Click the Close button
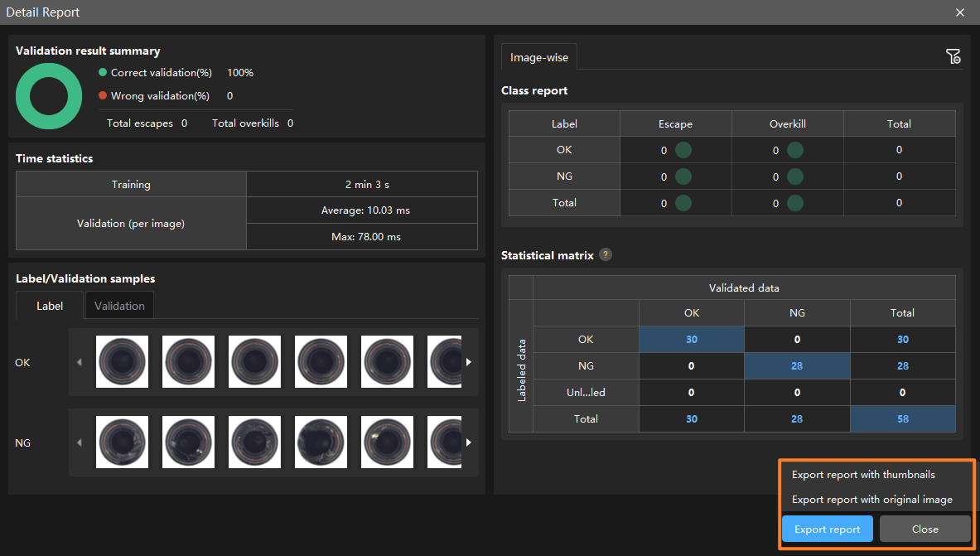 [x=925, y=529]
